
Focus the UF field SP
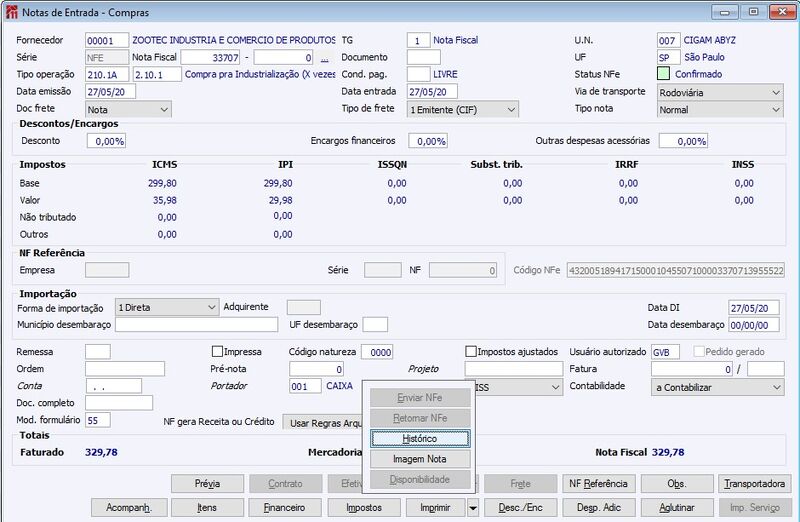coord(668,57)
